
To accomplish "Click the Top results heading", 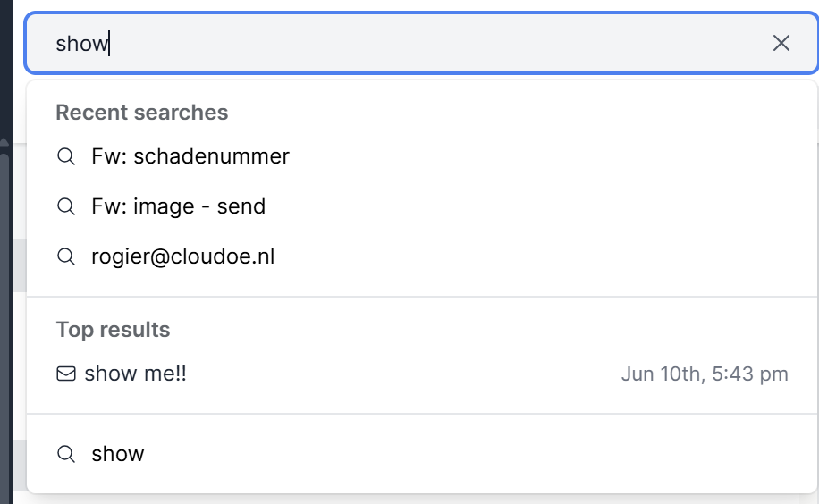I will pos(113,330).
